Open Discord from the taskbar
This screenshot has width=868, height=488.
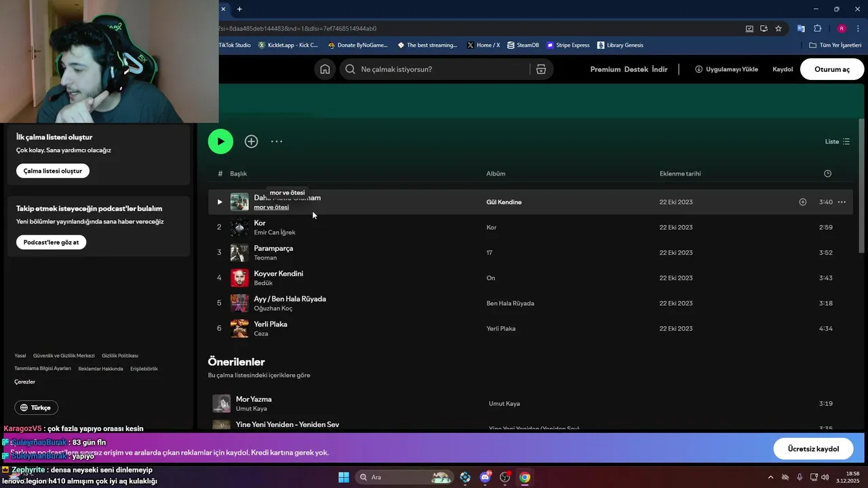tap(485, 477)
